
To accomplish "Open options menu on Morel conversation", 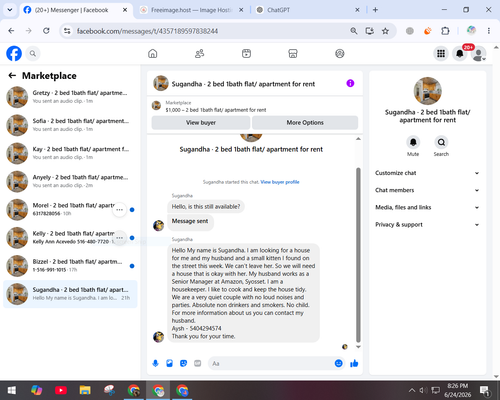I will pyautogui.click(x=120, y=210).
